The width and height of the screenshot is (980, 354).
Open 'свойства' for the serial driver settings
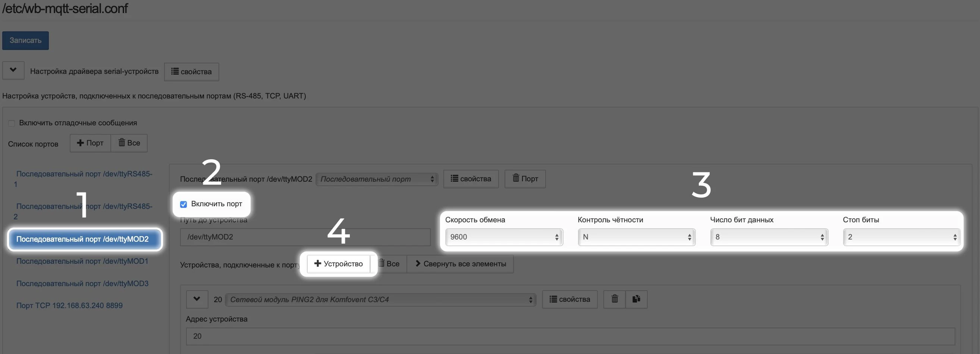pyautogui.click(x=191, y=72)
